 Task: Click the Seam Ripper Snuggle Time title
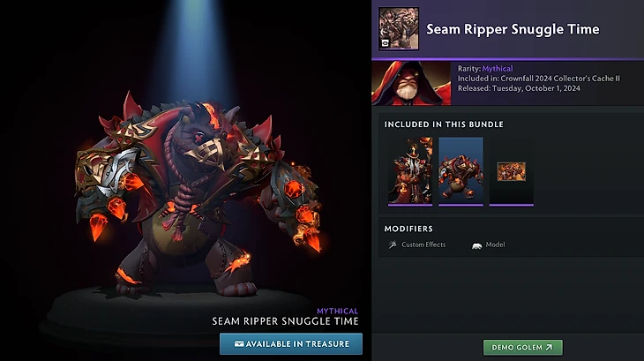513,29
